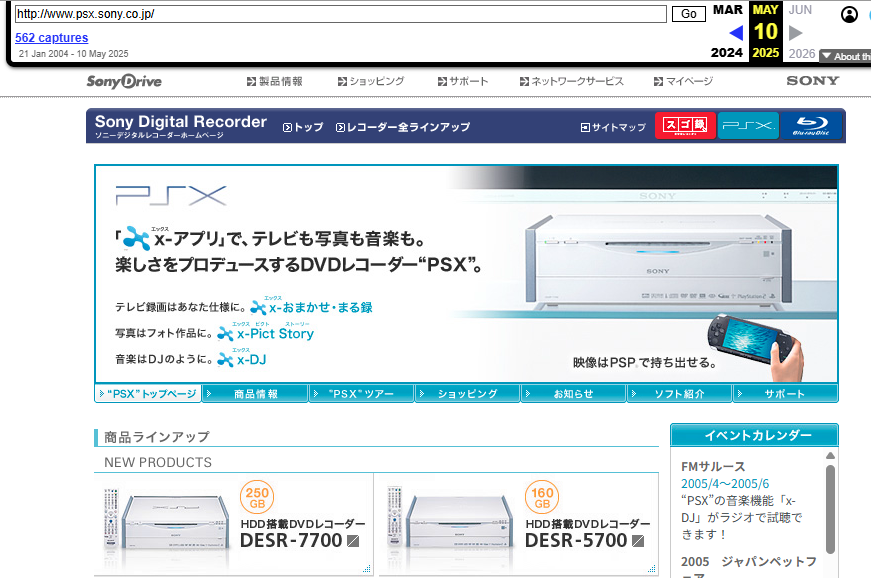
Task: Click the FMサルース event entry
Action: click(713, 466)
